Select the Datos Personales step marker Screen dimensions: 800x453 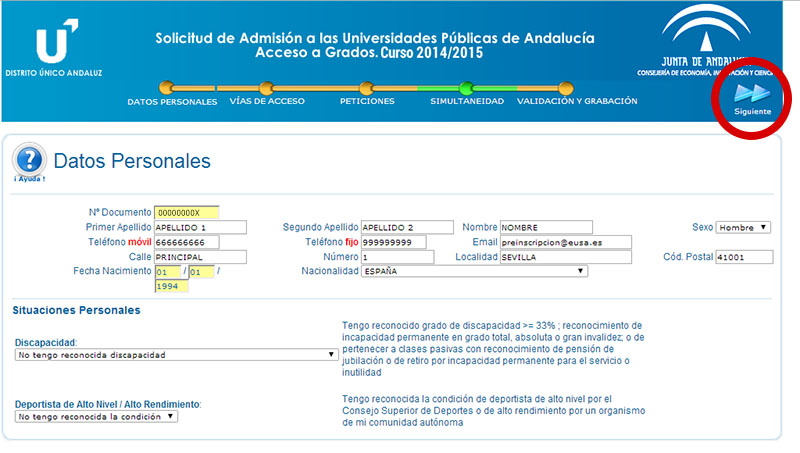167,89
